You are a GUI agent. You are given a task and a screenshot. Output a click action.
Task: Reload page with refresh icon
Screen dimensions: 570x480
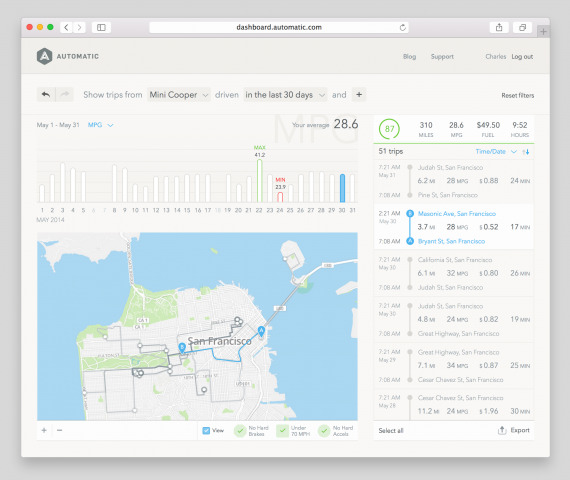tap(402, 27)
